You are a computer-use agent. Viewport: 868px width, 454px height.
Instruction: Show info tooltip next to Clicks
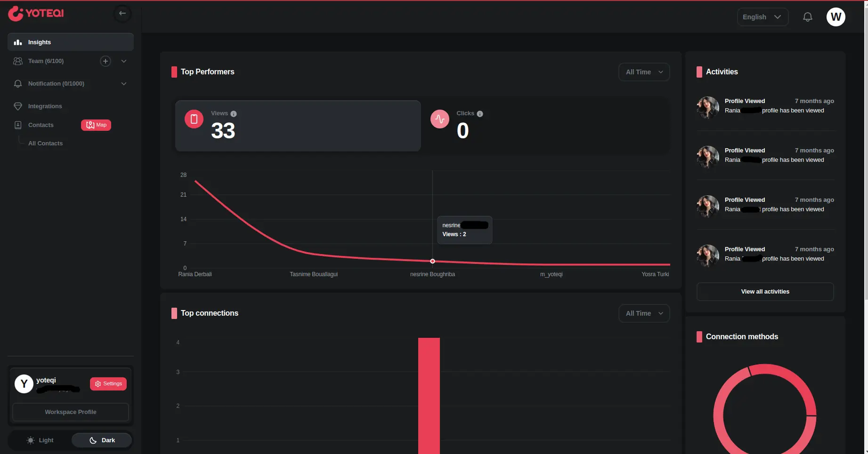(x=480, y=114)
